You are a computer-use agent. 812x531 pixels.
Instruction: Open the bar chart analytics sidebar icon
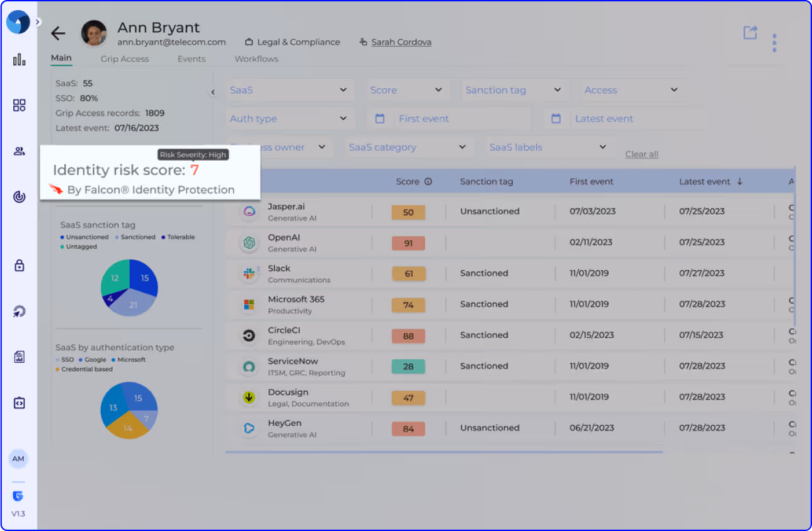(x=19, y=60)
